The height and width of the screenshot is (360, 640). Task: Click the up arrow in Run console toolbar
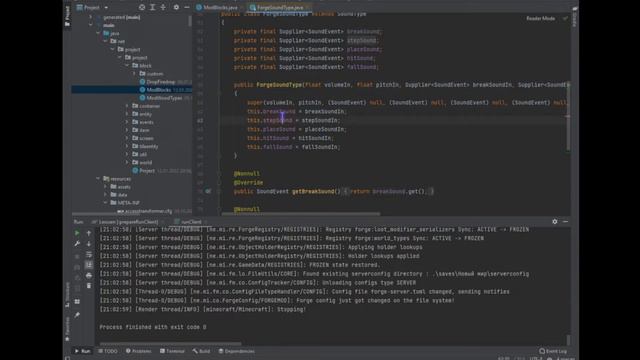(x=89, y=233)
